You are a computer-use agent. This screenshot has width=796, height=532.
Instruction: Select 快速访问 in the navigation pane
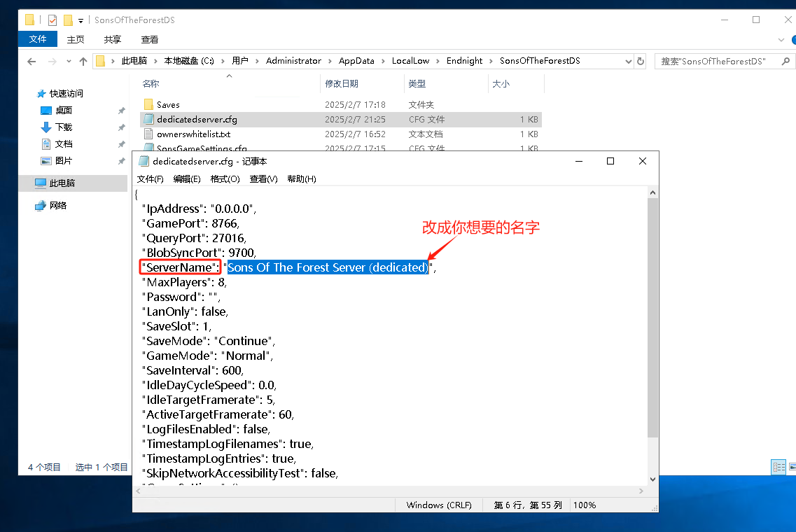66,93
